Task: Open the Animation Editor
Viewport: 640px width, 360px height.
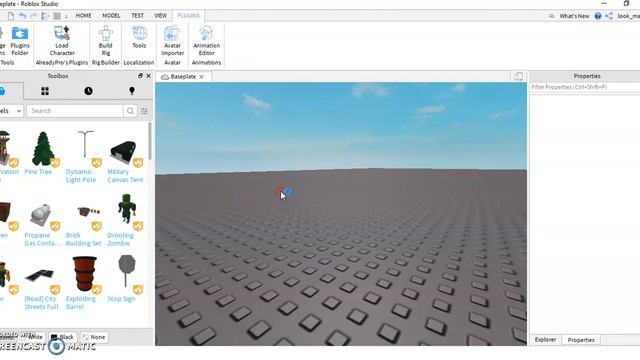Action: 206,41
